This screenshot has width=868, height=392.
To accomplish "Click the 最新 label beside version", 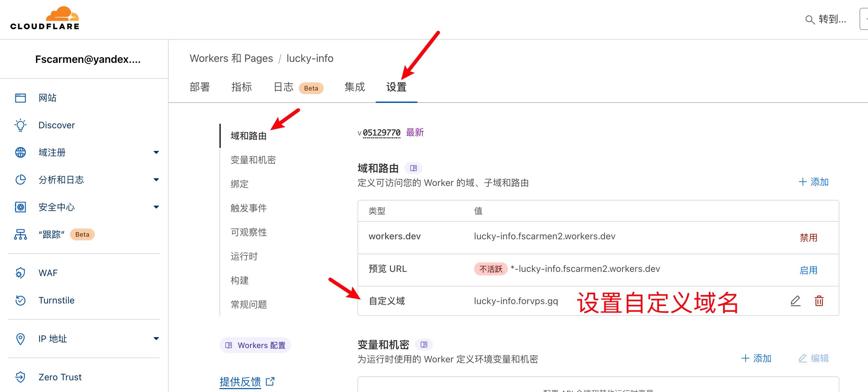I will (x=415, y=133).
